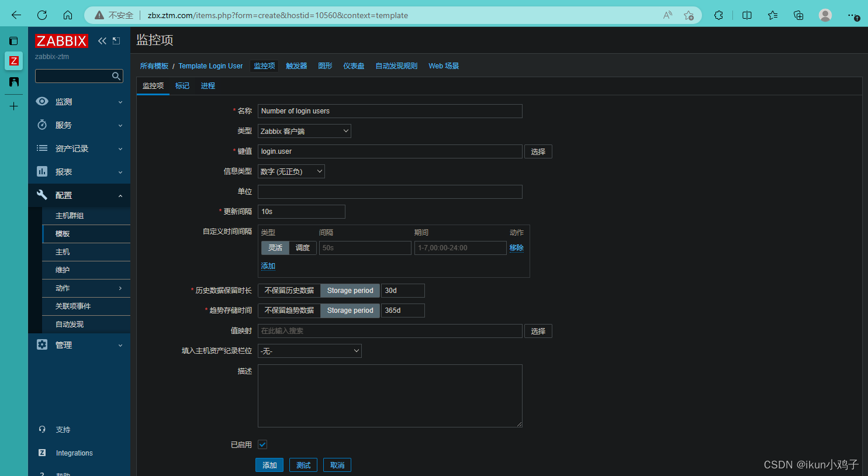868x476 pixels.
Task: Click the ZABBIX logo
Action: click(61, 41)
